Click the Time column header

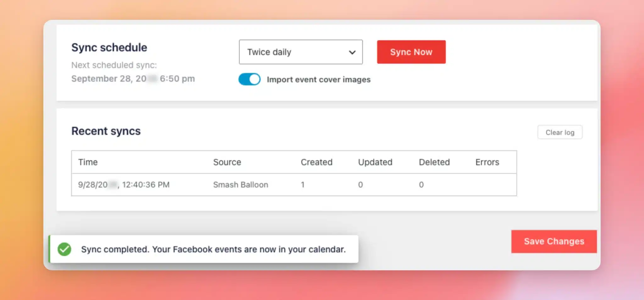coord(88,162)
